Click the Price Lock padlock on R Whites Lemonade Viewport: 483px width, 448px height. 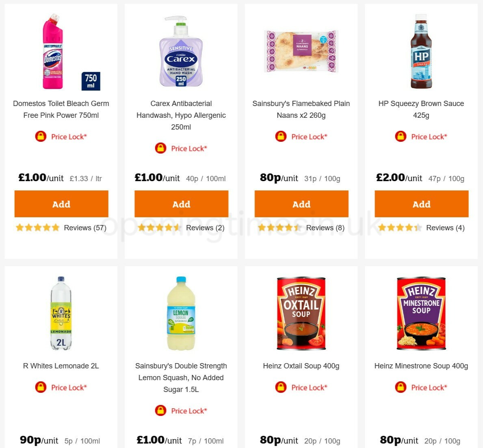(x=40, y=387)
